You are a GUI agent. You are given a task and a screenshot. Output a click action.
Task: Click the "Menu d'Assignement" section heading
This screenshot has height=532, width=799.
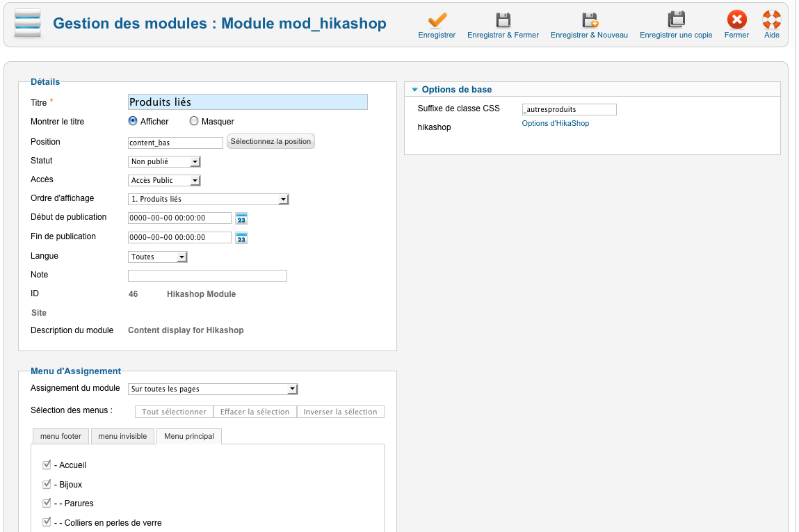[x=75, y=371]
